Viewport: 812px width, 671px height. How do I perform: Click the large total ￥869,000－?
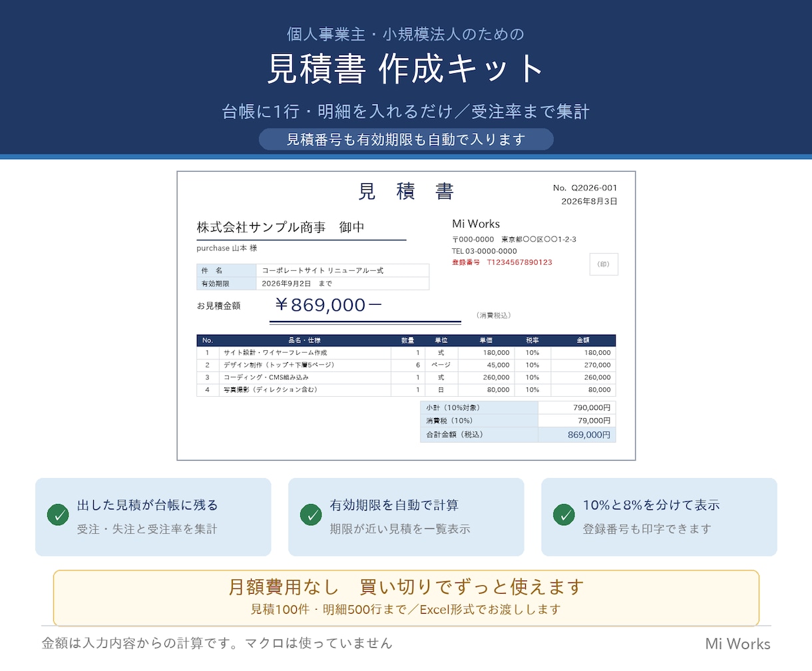[x=328, y=305]
